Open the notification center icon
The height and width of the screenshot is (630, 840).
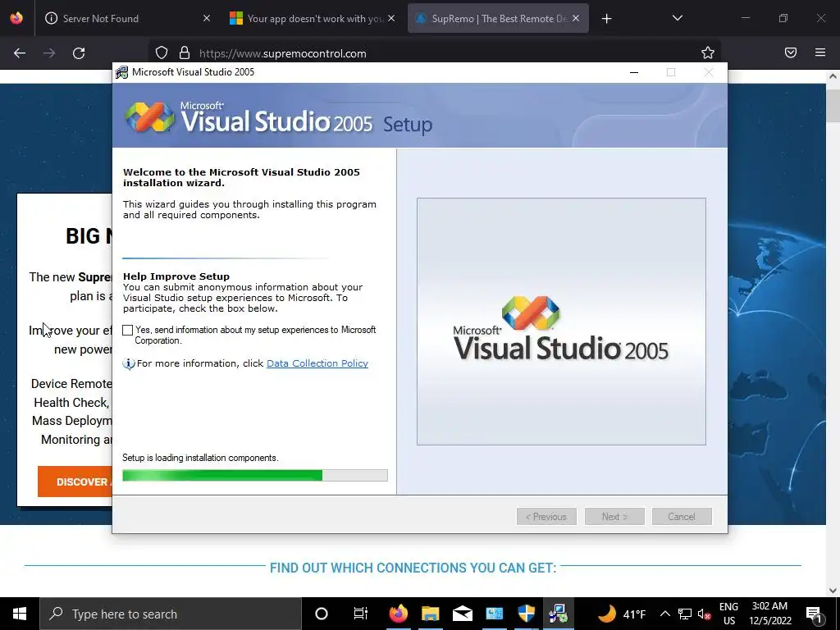[814, 614]
